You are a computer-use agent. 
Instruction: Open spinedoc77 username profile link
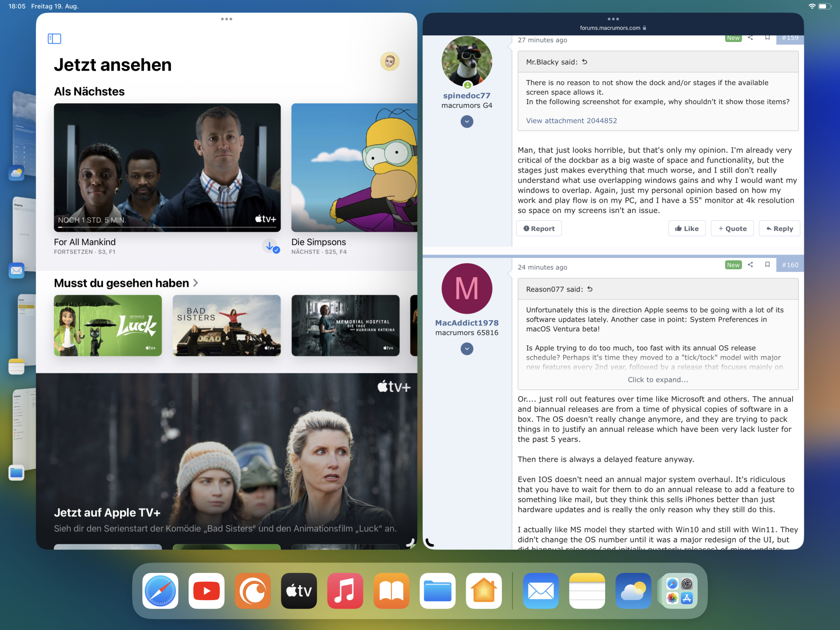[x=467, y=96]
